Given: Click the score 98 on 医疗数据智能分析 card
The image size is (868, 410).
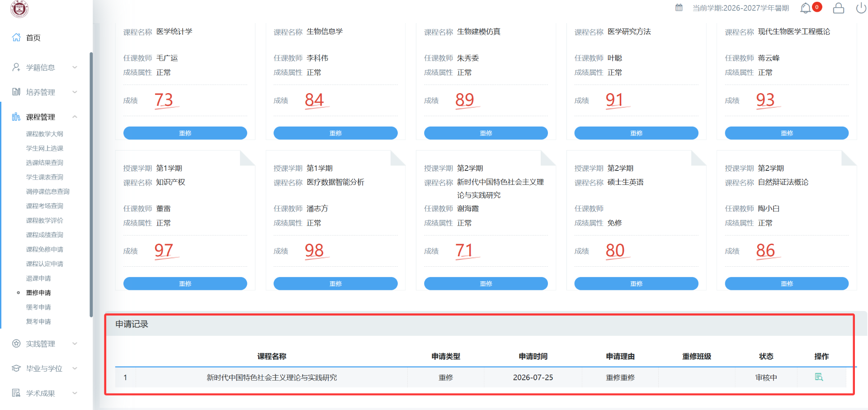Looking at the screenshot, I should (314, 250).
